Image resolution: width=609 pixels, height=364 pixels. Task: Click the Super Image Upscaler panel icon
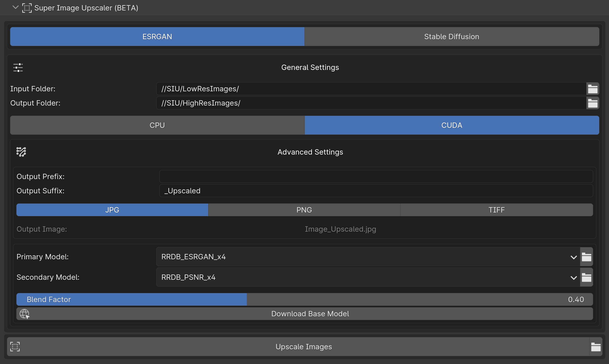(27, 8)
